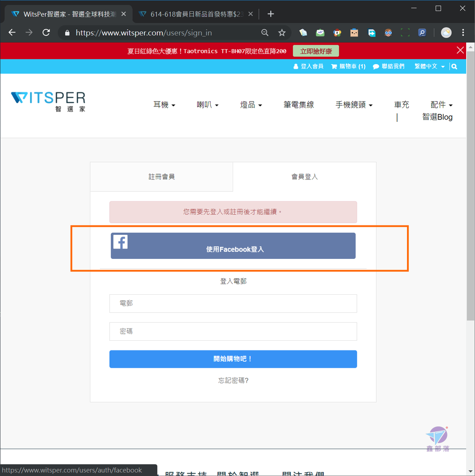The width and height of the screenshot is (475, 476).
Task: Close the WitsPer智選家 tab
Action: (123, 14)
